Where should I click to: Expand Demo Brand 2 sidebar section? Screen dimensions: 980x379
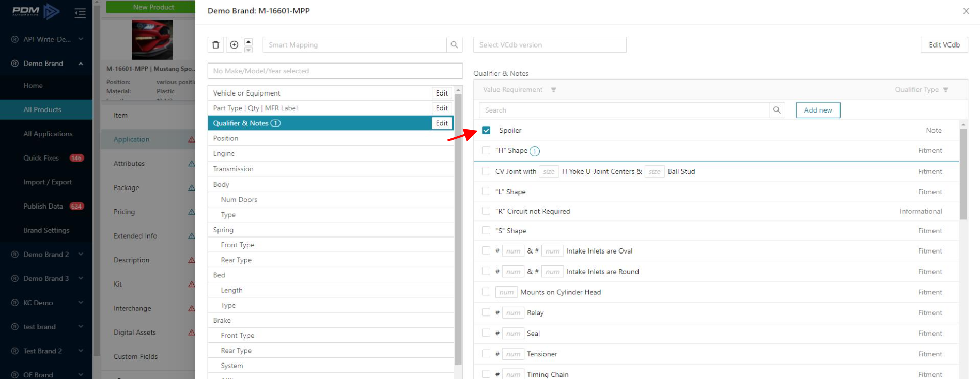coord(81,255)
